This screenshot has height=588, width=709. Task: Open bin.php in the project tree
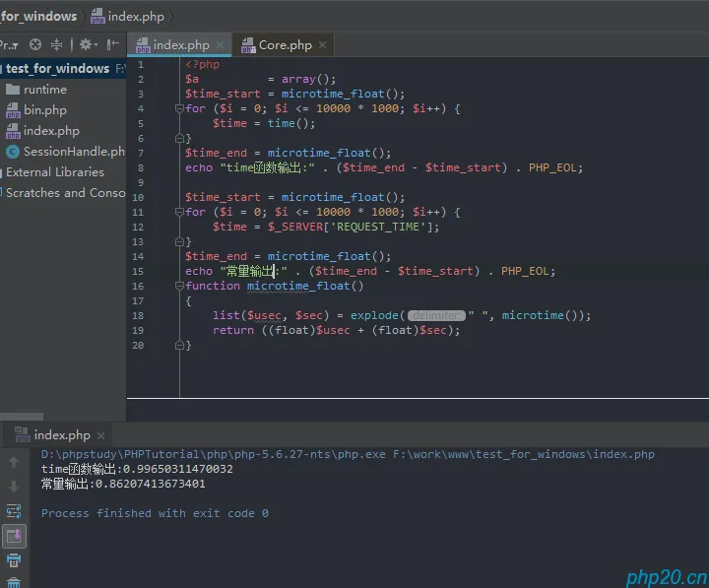pyautogui.click(x=44, y=110)
